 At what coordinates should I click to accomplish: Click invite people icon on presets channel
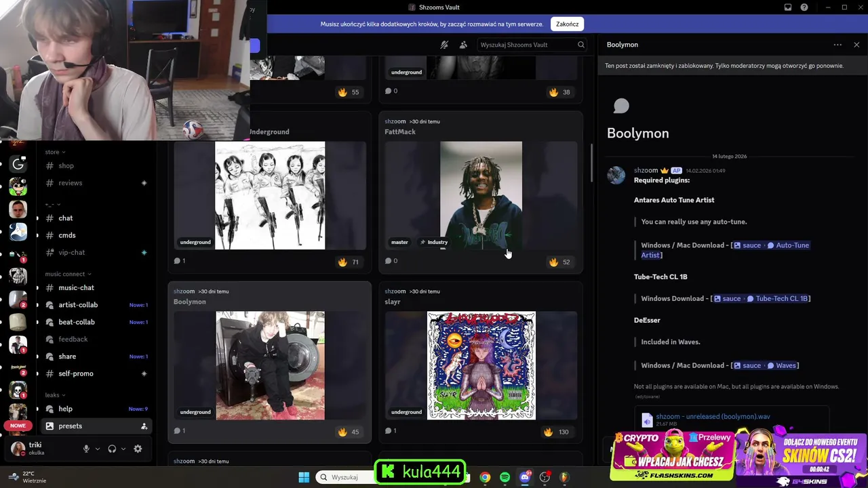pos(144,426)
